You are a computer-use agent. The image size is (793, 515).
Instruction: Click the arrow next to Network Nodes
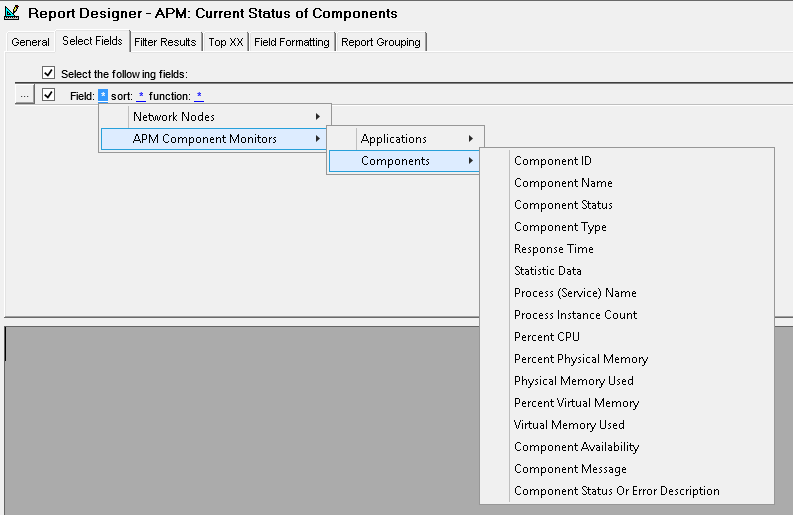(318, 117)
